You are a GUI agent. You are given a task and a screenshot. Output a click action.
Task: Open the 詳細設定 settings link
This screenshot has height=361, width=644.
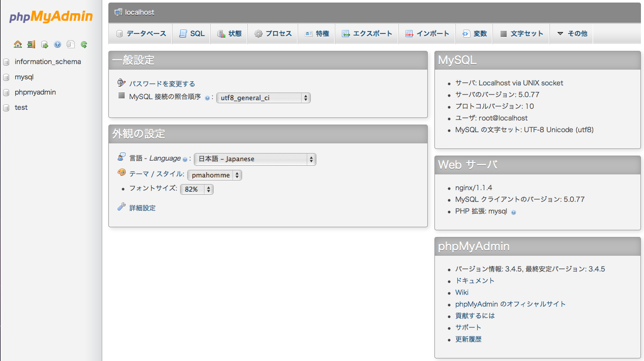142,208
